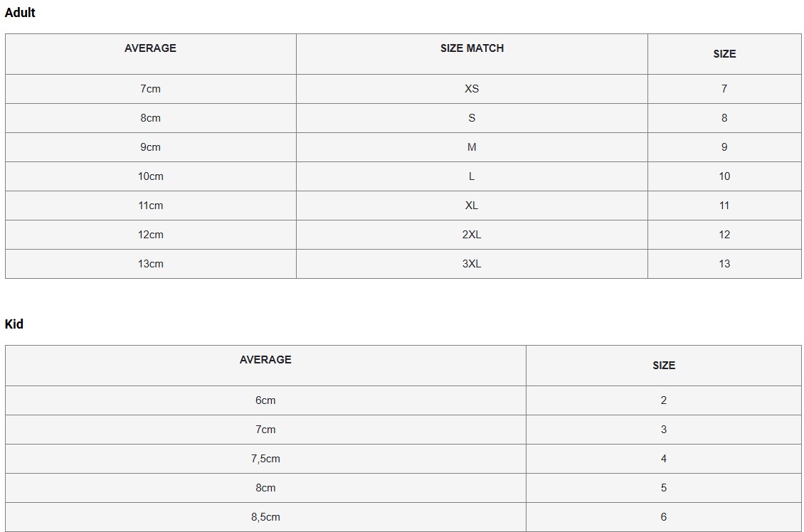
Task: Click the SIZE header in Kid table
Action: click(x=663, y=366)
